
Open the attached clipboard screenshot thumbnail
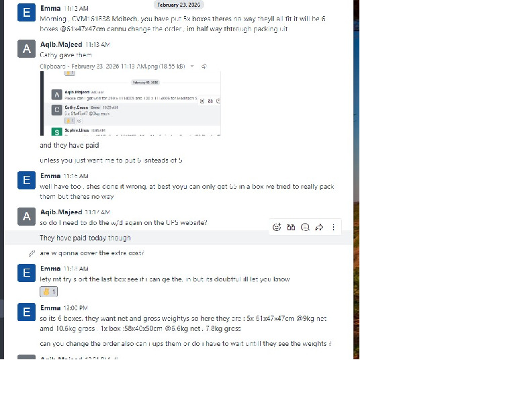130,103
